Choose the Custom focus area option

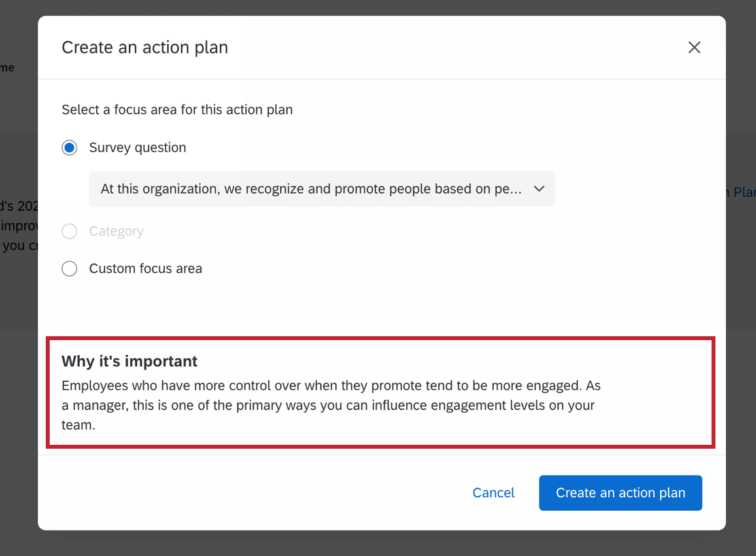[x=69, y=268]
